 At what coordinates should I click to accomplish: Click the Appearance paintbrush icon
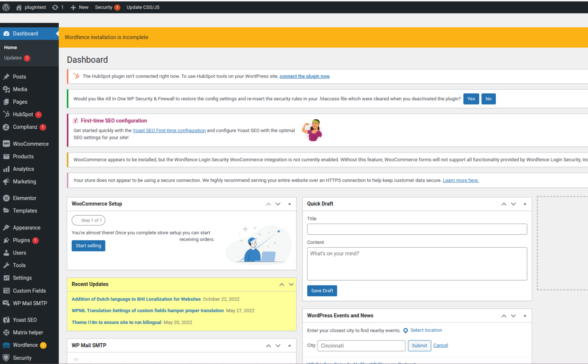[6, 228]
